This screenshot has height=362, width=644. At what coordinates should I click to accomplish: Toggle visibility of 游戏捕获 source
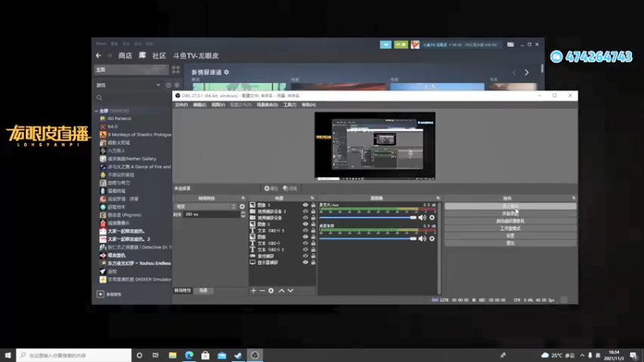305,256
